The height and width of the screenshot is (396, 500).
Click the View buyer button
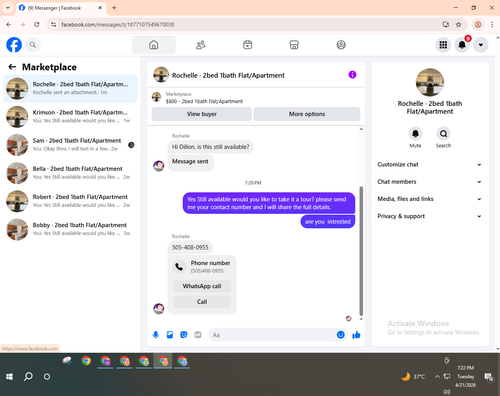coord(202,114)
